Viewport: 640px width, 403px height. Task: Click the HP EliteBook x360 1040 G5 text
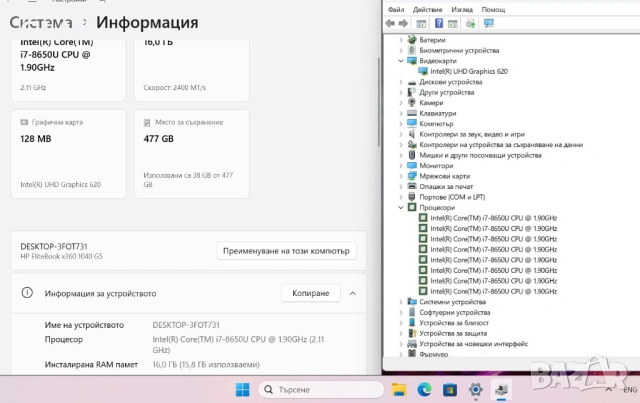(x=62, y=256)
